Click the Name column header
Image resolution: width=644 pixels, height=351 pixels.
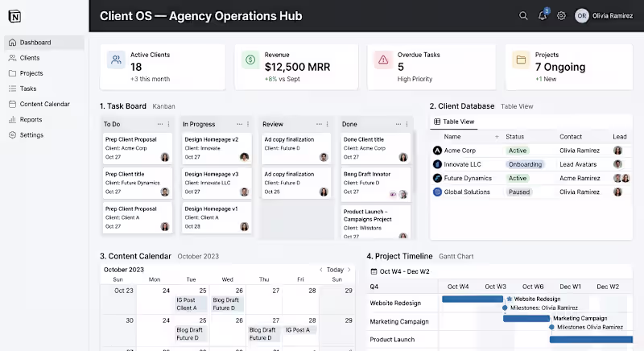tap(452, 137)
